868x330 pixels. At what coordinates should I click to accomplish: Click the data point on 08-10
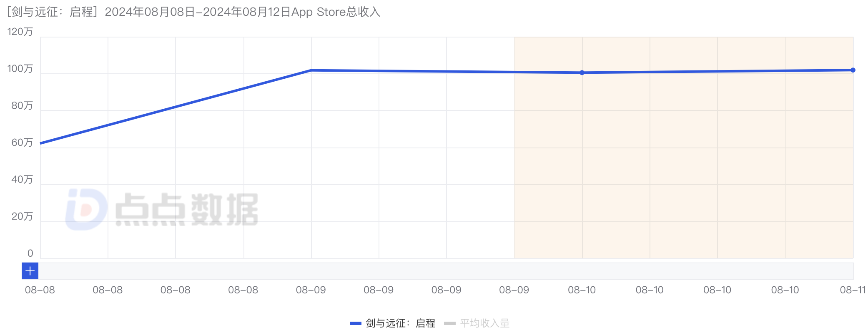click(582, 72)
